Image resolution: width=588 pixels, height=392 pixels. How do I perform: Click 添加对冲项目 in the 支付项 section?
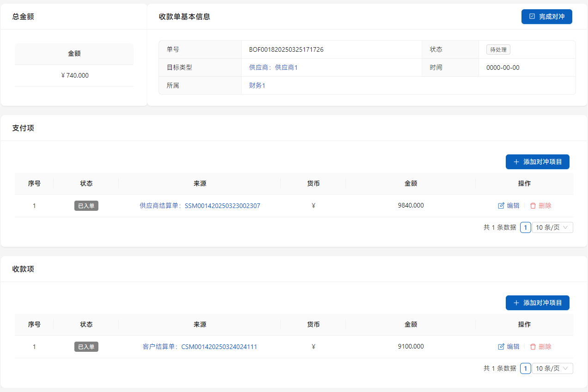click(x=537, y=162)
